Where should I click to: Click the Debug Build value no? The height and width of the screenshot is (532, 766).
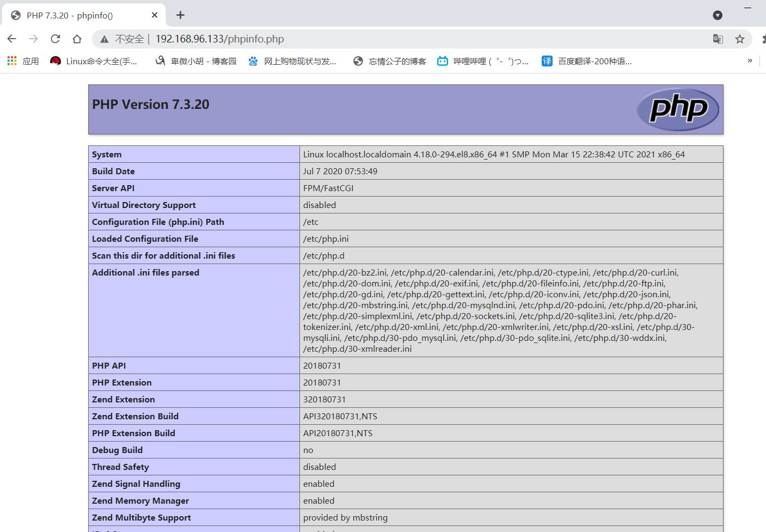[x=308, y=450]
